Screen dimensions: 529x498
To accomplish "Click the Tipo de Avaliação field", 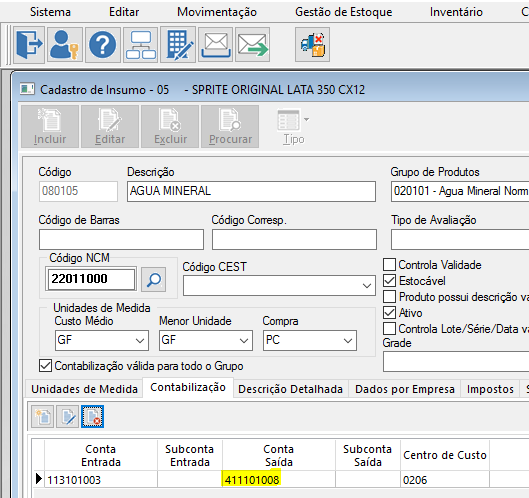I will click(460, 240).
